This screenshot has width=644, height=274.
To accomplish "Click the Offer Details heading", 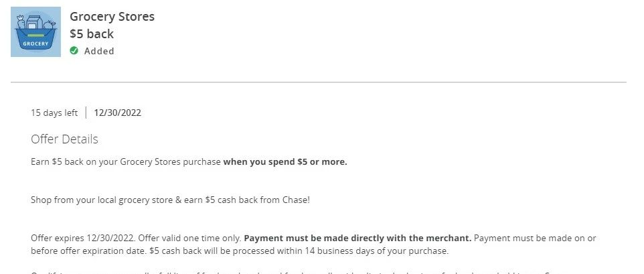I will [64, 139].
